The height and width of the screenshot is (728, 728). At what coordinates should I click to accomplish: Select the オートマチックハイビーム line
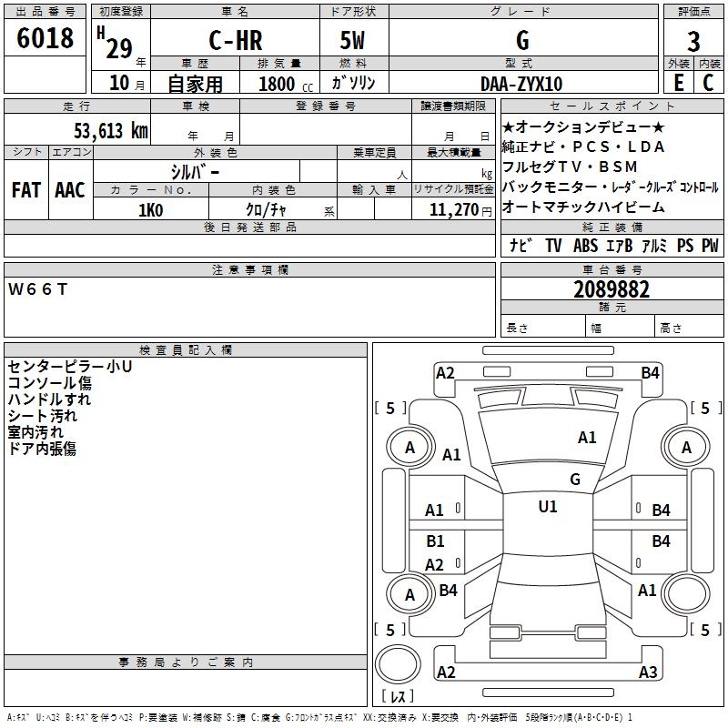(583, 207)
